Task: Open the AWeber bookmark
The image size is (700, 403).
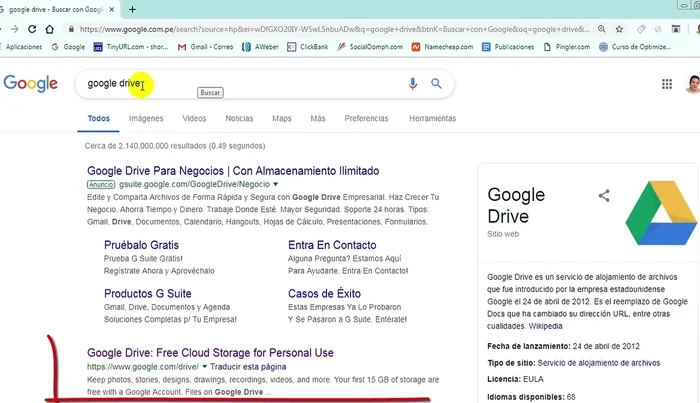Action: [260, 47]
